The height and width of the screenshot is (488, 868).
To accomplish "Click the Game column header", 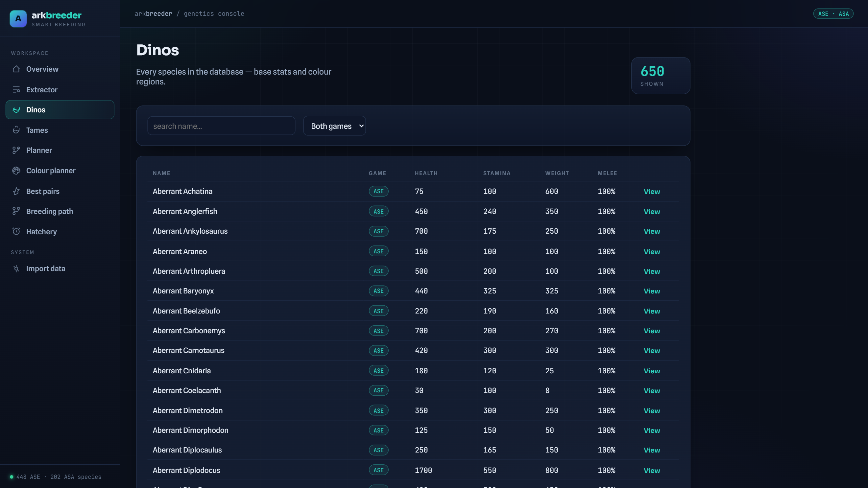I will [x=377, y=173].
